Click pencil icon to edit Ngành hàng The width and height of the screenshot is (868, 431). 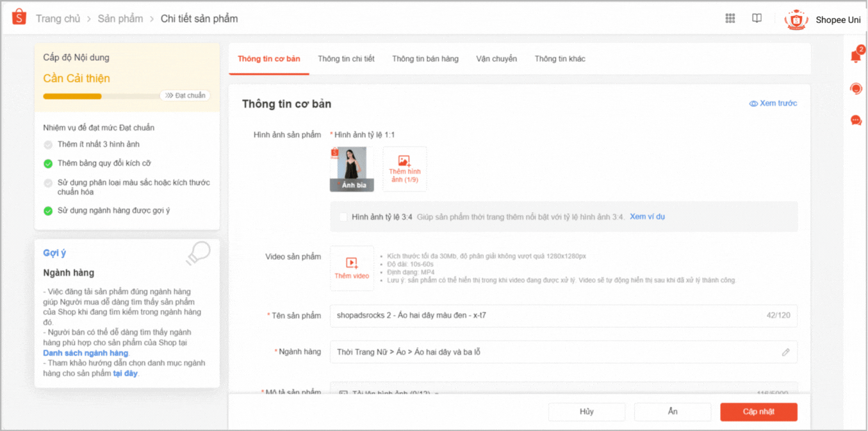click(785, 352)
